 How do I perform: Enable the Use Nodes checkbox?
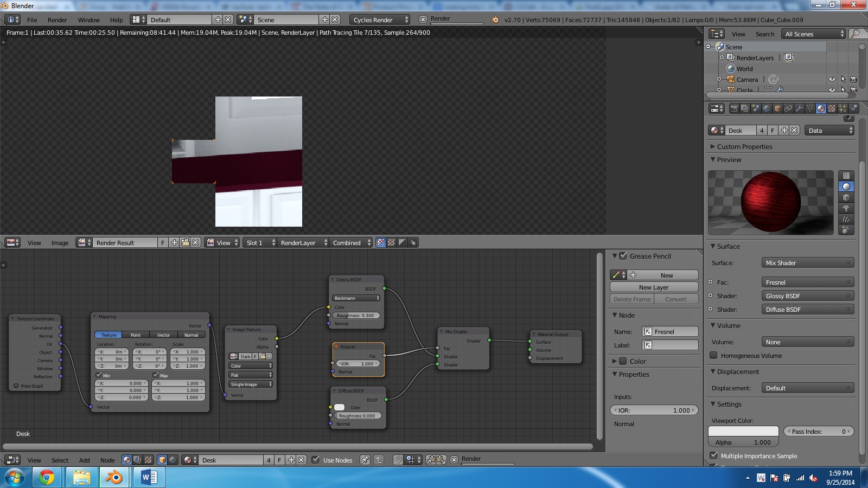coord(315,460)
